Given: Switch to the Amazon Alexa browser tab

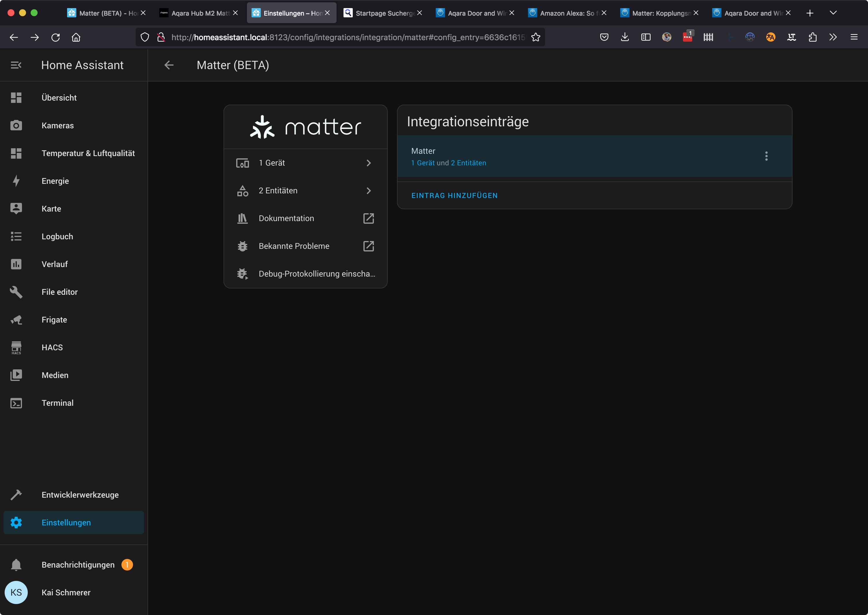Looking at the screenshot, I should (566, 13).
